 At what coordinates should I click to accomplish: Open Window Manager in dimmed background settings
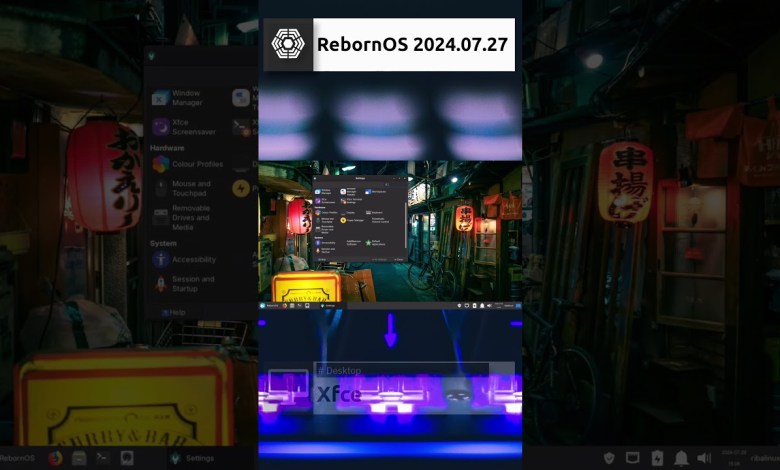pyautogui.click(x=178, y=98)
